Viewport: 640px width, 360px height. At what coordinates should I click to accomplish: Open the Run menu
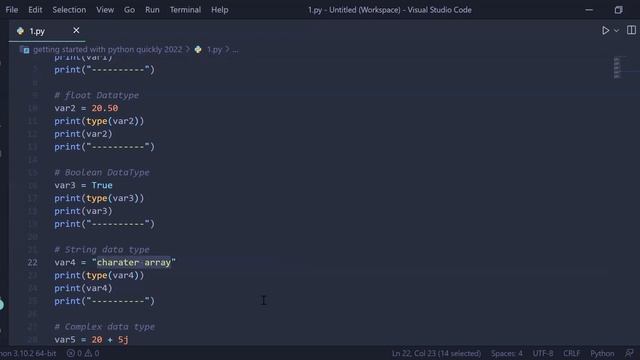[x=152, y=10]
